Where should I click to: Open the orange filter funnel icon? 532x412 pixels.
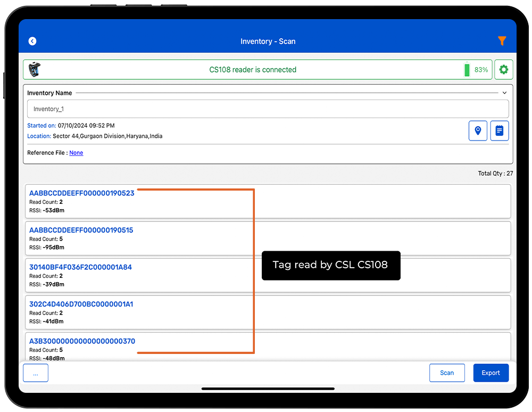[x=502, y=41]
